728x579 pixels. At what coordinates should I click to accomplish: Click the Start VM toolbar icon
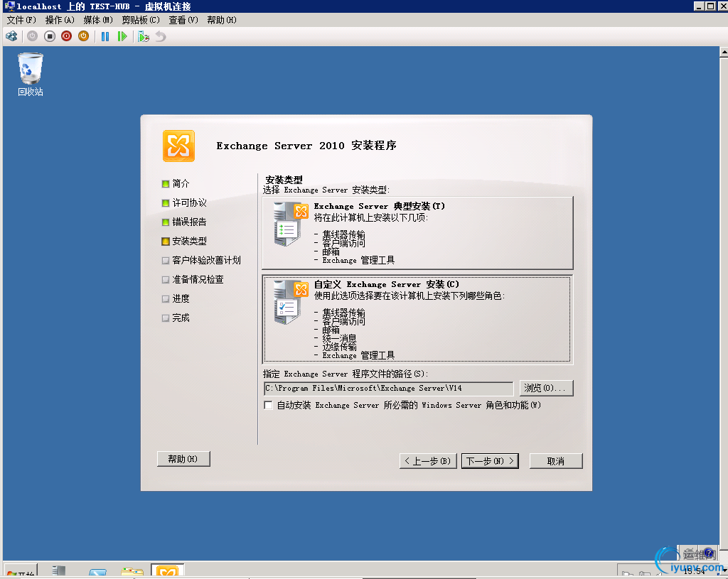point(32,36)
